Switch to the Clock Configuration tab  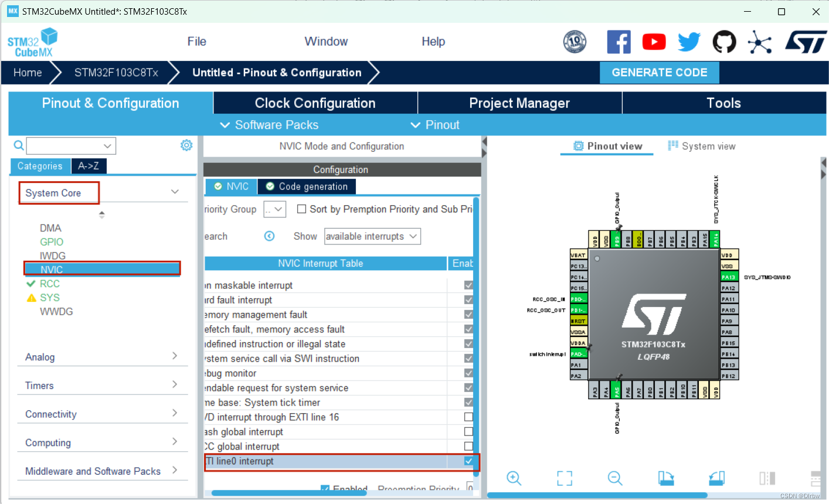pos(315,103)
